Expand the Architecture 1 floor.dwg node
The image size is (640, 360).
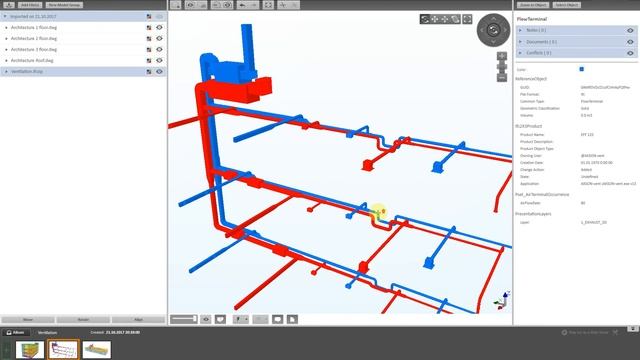[6, 27]
